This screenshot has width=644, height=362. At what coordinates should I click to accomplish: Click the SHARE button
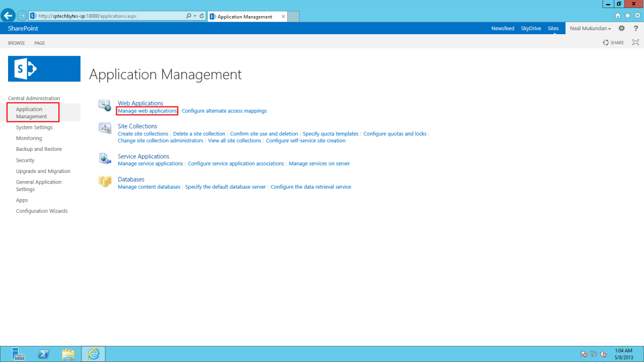pyautogui.click(x=613, y=43)
